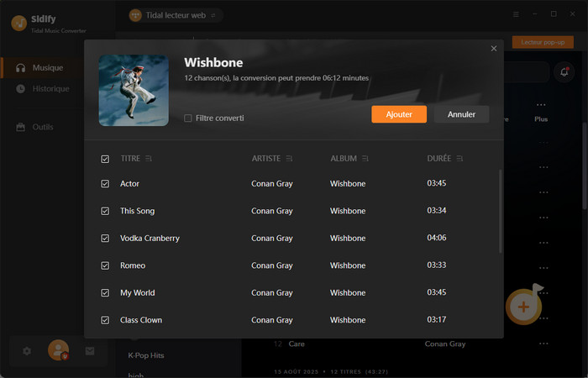
Task: Sort by TITRE column
Action: [149, 159]
